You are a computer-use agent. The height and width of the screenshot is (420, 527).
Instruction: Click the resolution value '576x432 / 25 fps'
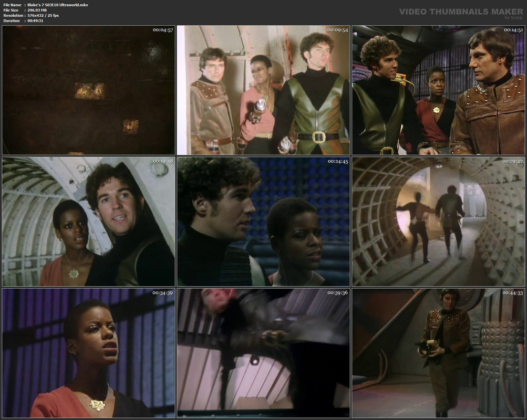click(x=43, y=15)
